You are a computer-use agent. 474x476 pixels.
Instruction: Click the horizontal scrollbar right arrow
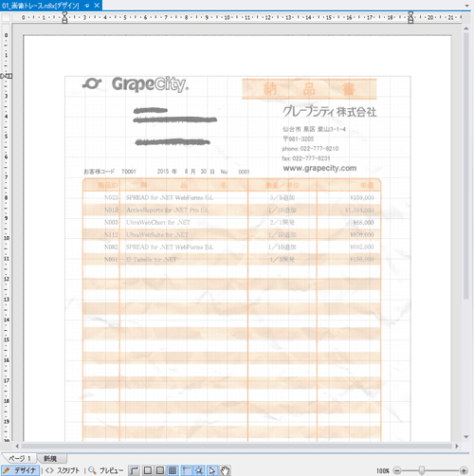point(457,446)
